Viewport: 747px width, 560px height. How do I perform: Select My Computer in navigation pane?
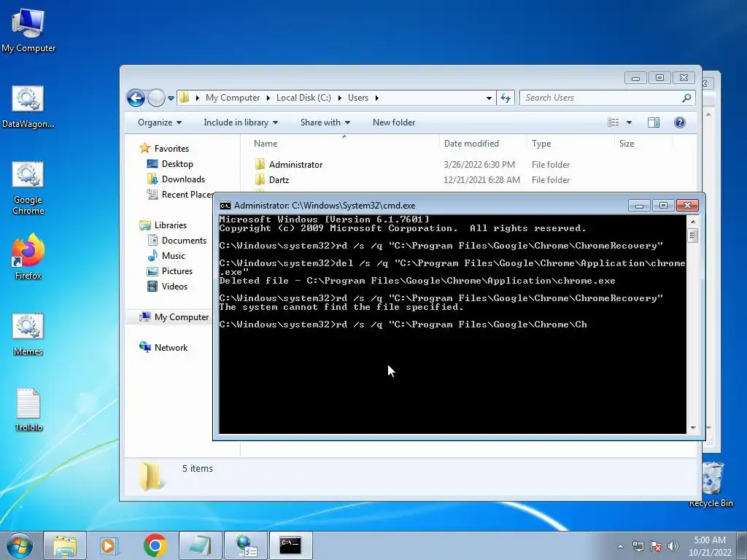pos(174,317)
